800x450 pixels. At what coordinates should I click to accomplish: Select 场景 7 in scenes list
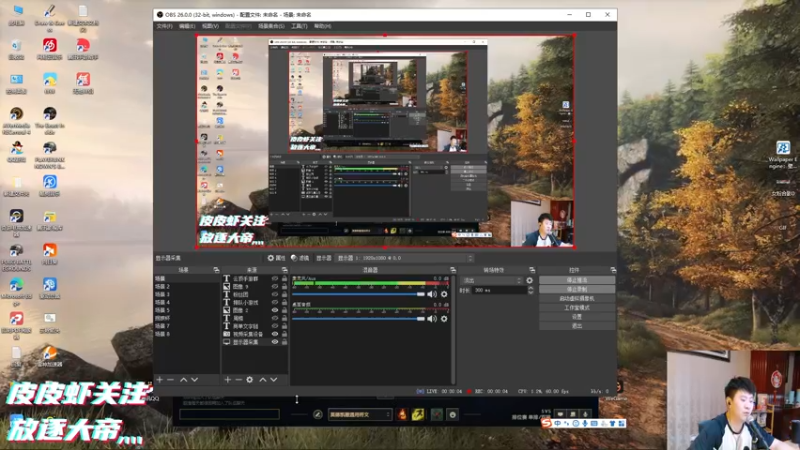[187, 326]
